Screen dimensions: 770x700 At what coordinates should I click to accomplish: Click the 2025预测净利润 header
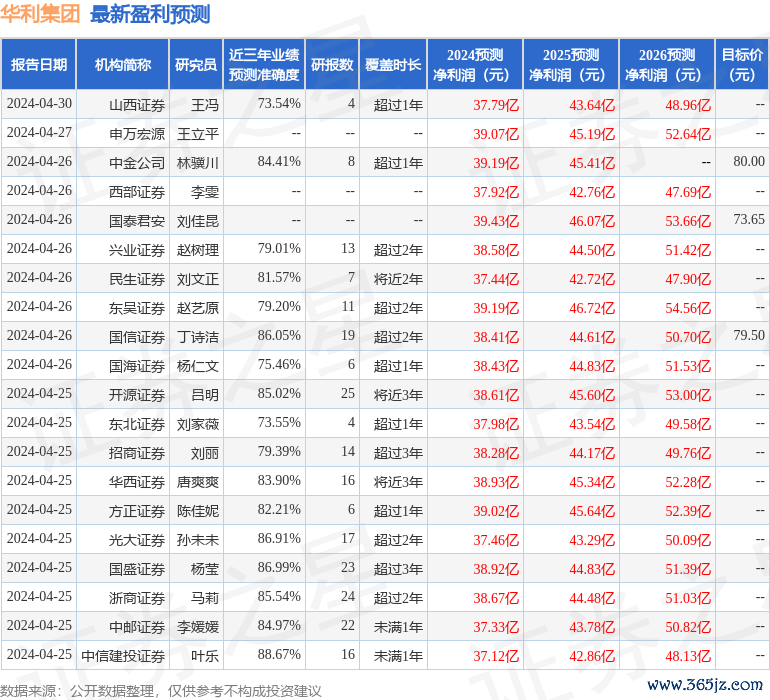[x=571, y=65]
